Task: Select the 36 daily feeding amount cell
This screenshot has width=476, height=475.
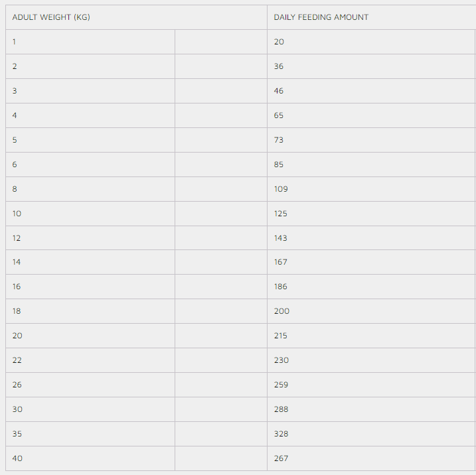Action: (x=279, y=66)
